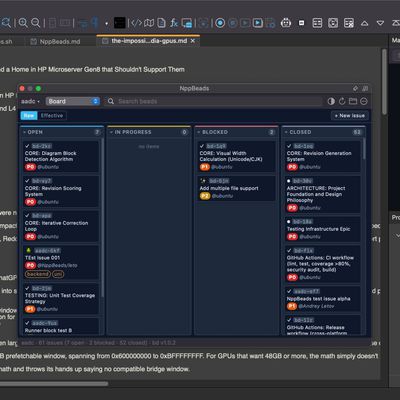Open the folder icon in NppBeads toolbar
This screenshot has height=400, width=400.
click(x=353, y=101)
